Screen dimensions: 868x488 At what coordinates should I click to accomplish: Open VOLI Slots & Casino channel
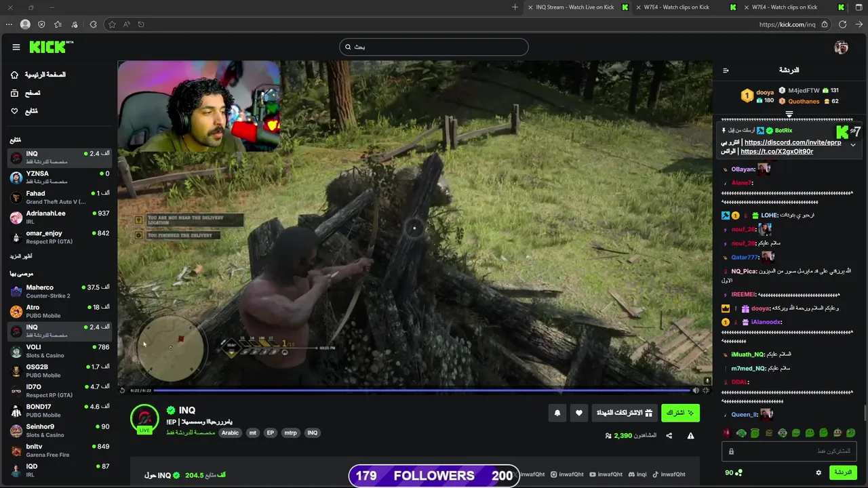[x=60, y=351]
